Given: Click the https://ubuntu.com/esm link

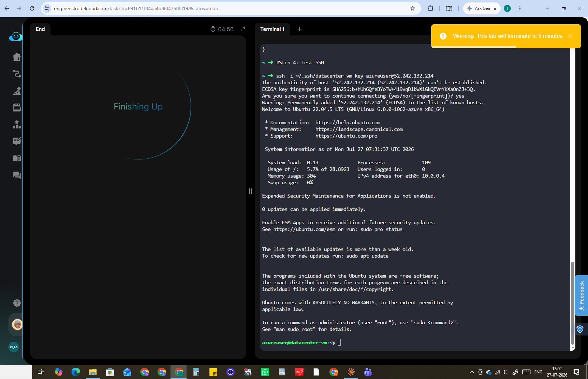Looking at the screenshot, I should [x=304, y=229].
